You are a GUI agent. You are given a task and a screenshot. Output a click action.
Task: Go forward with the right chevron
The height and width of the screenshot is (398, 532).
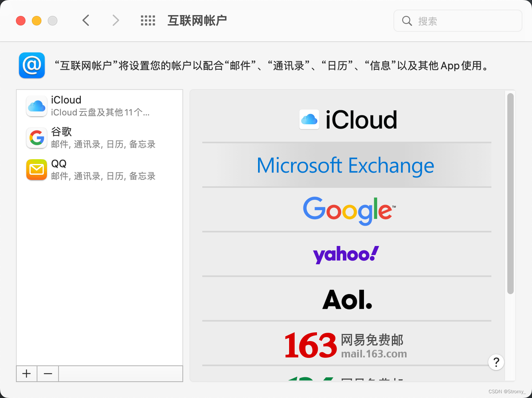[115, 20]
